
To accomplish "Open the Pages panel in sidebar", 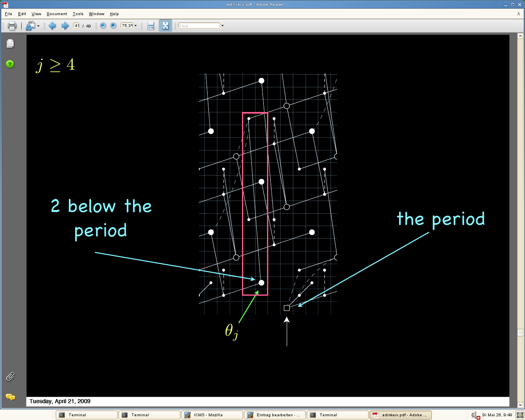I will coord(10,43).
